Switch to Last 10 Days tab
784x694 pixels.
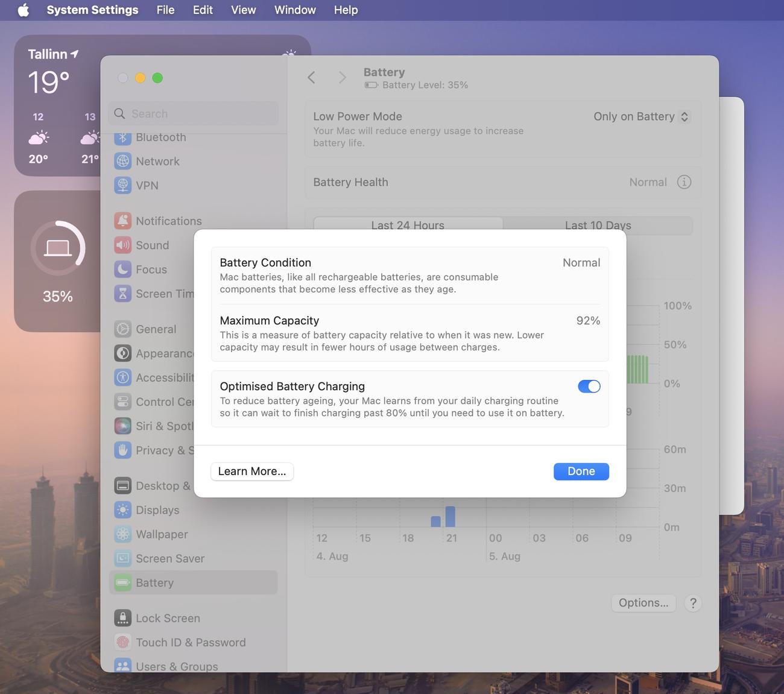(x=598, y=225)
